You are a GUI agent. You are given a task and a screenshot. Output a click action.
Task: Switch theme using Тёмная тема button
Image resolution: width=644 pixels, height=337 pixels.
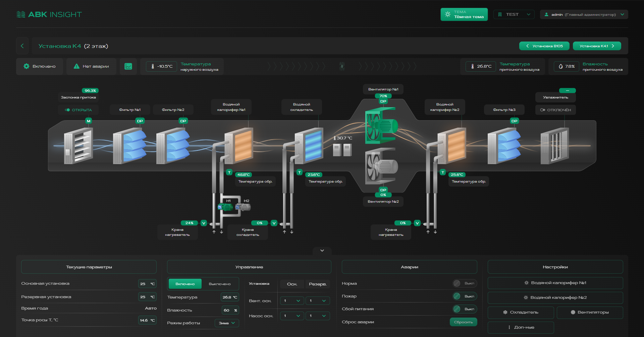tap(464, 14)
